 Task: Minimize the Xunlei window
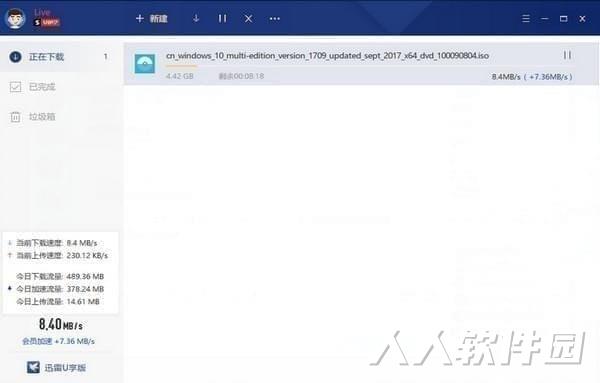[x=545, y=18]
